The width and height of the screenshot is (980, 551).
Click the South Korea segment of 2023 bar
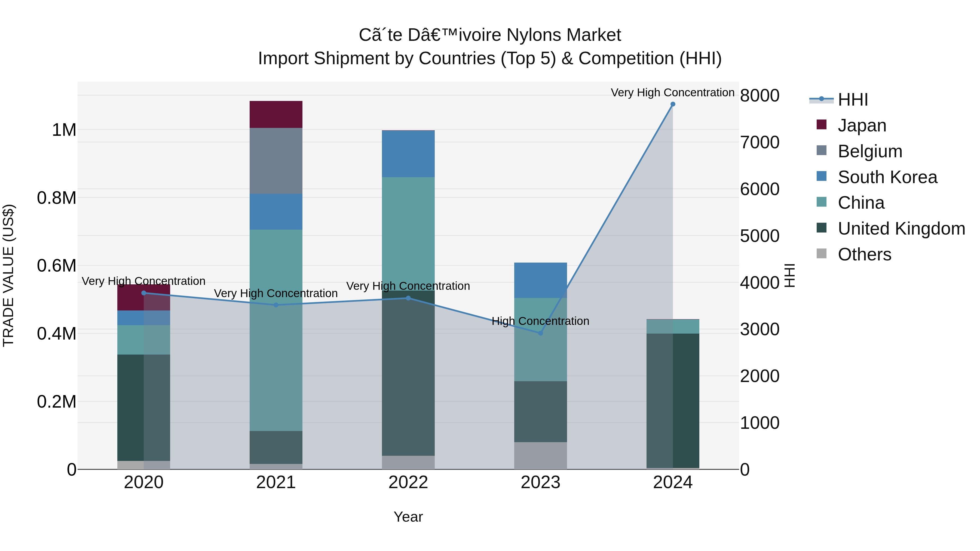(541, 280)
